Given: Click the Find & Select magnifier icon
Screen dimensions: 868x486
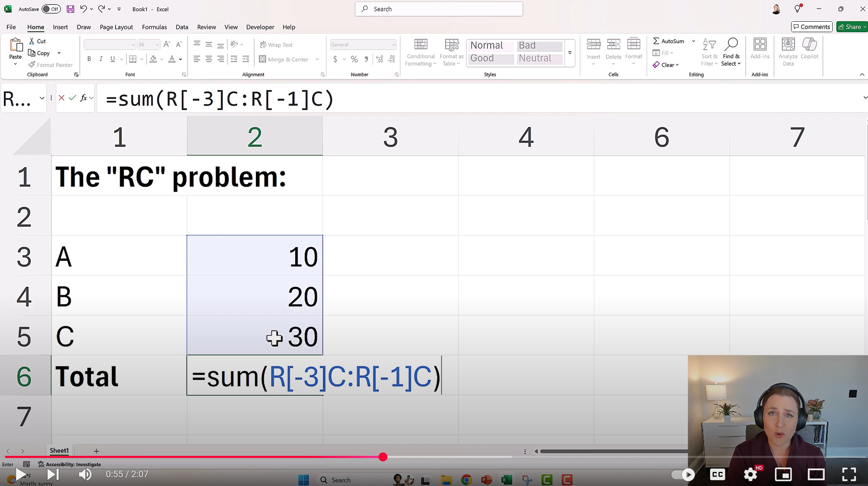Looking at the screenshot, I should pos(731,44).
